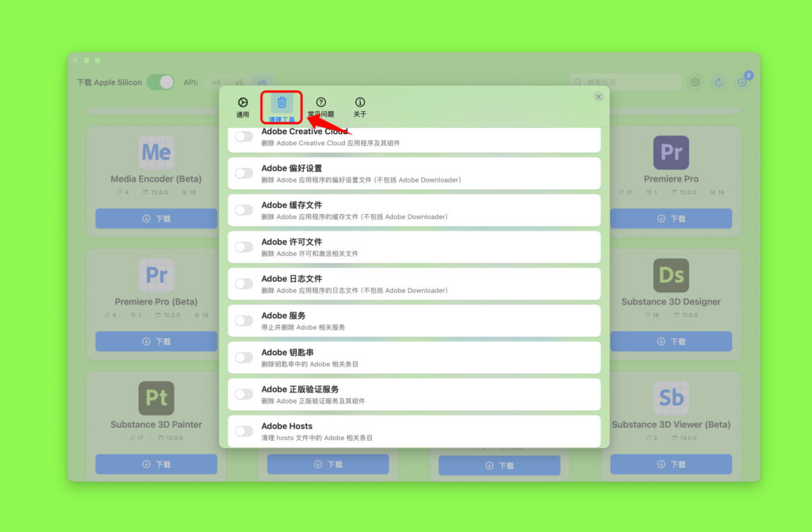The image size is (812, 532).
Task: Toggle the Apple Silicon download switch
Action: click(x=159, y=82)
